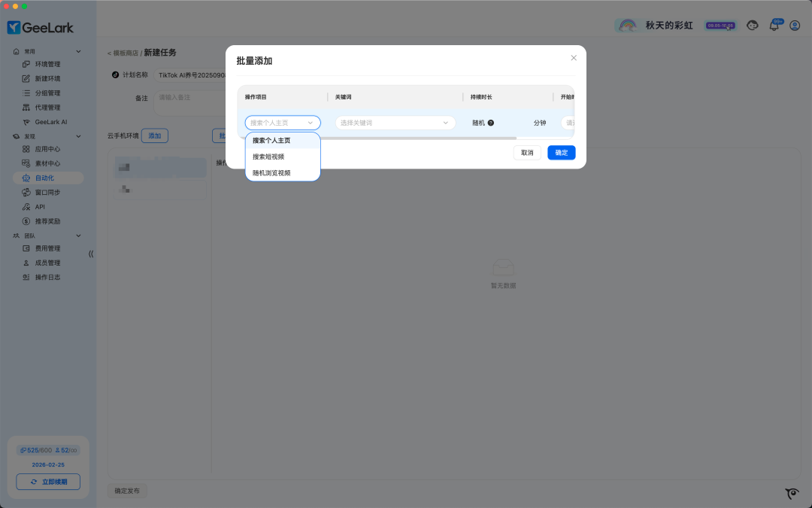Image resolution: width=812 pixels, height=508 pixels.
Task: Click the customer support face icon
Action: click(x=753, y=26)
